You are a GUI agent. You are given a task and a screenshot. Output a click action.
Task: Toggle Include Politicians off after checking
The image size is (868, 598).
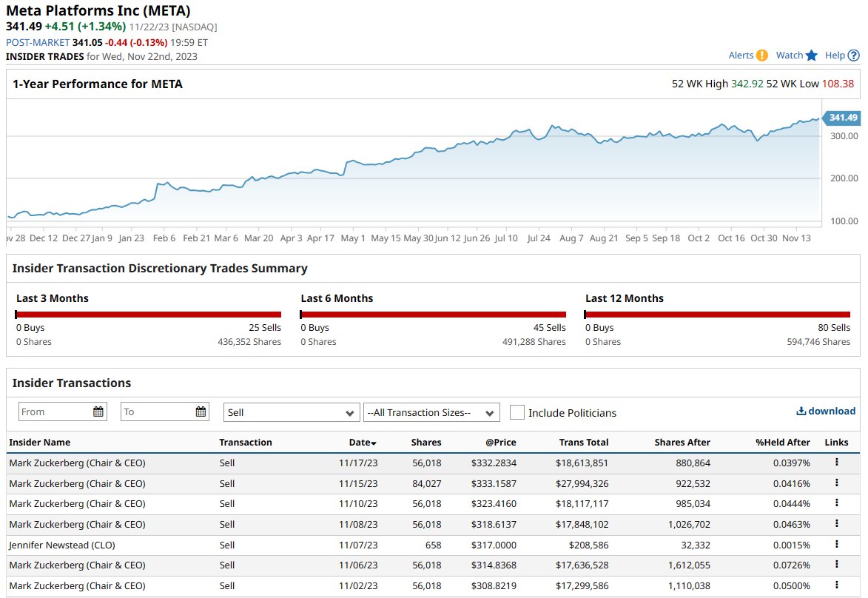517,412
